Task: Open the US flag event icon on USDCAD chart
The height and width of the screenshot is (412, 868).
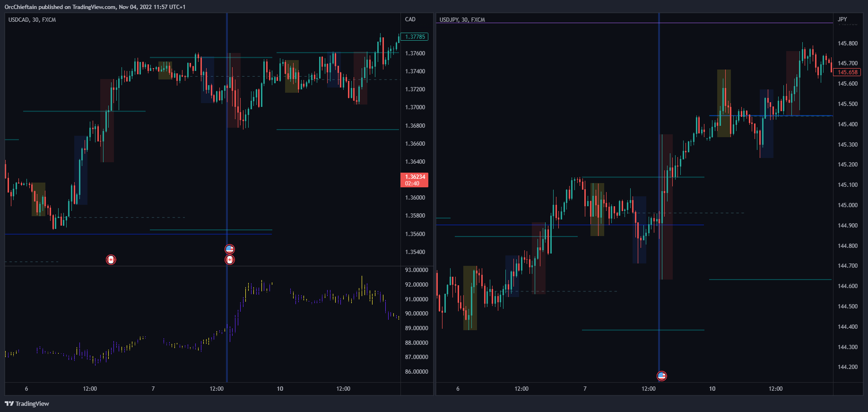Action: pos(229,249)
